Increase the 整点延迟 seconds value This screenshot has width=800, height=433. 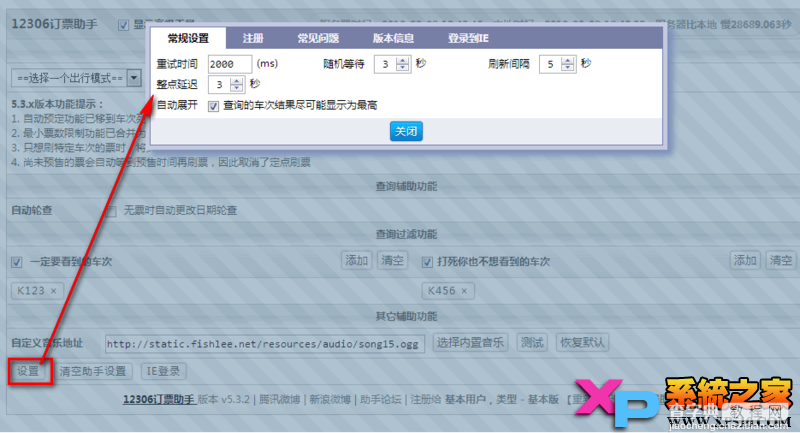(x=237, y=81)
